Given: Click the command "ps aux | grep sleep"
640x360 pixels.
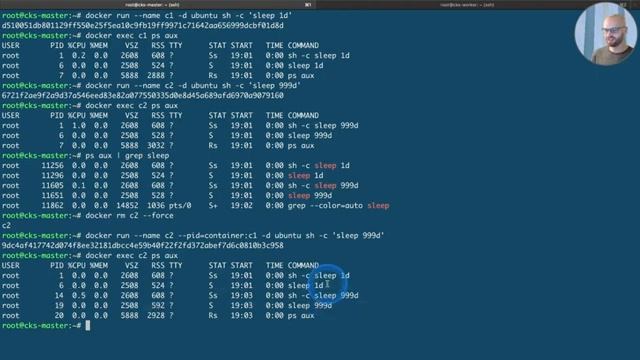Looking at the screenshot, I should click(127, 156).
